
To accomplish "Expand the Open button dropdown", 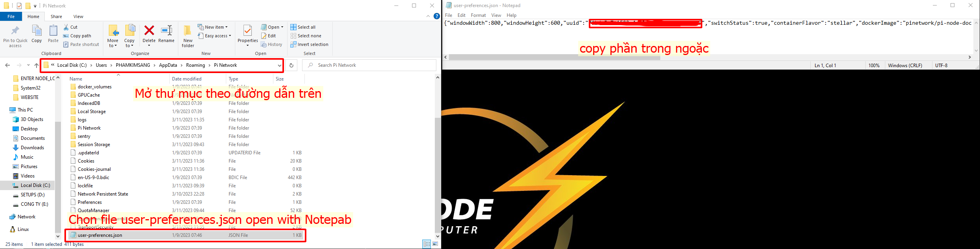I will coord(282,27).
